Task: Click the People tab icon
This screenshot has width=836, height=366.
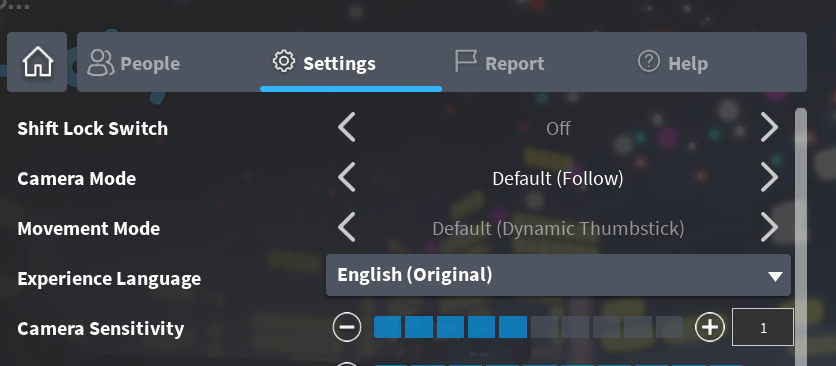Action: click(x=101, y=62)
